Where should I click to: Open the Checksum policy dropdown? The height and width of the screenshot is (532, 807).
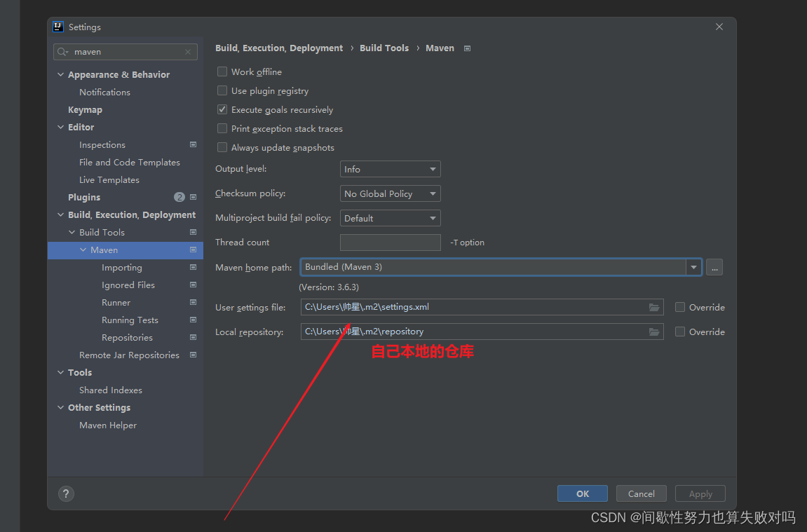point(390,194)
